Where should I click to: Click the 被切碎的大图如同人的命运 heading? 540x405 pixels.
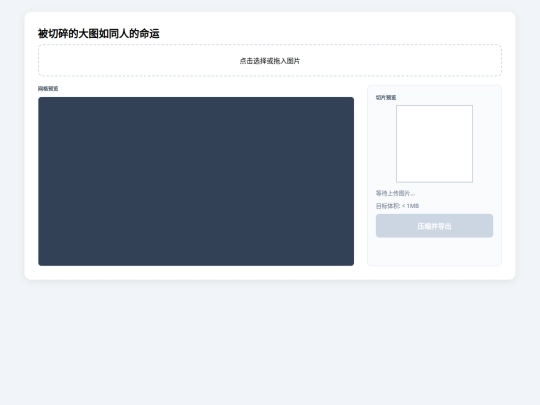coord(98,33)
